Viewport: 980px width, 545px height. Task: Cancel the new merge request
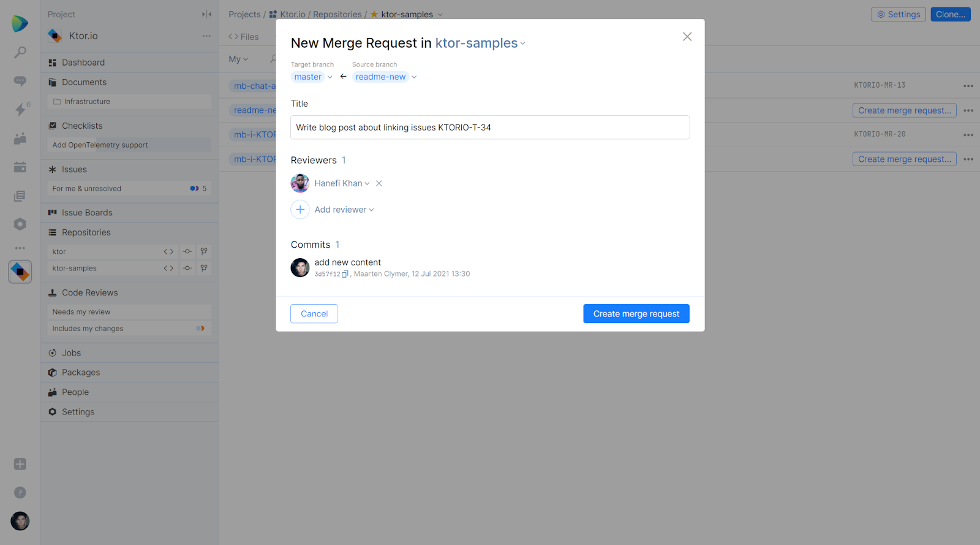(314, 314)
